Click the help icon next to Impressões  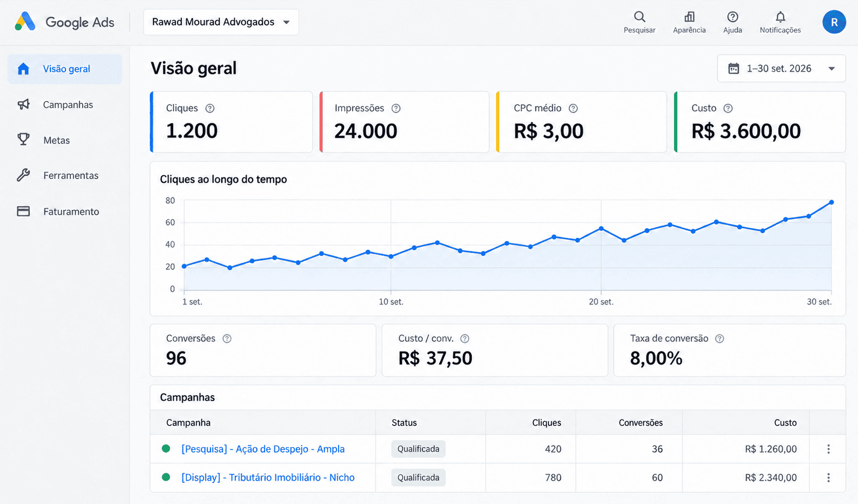coord(396,108)
